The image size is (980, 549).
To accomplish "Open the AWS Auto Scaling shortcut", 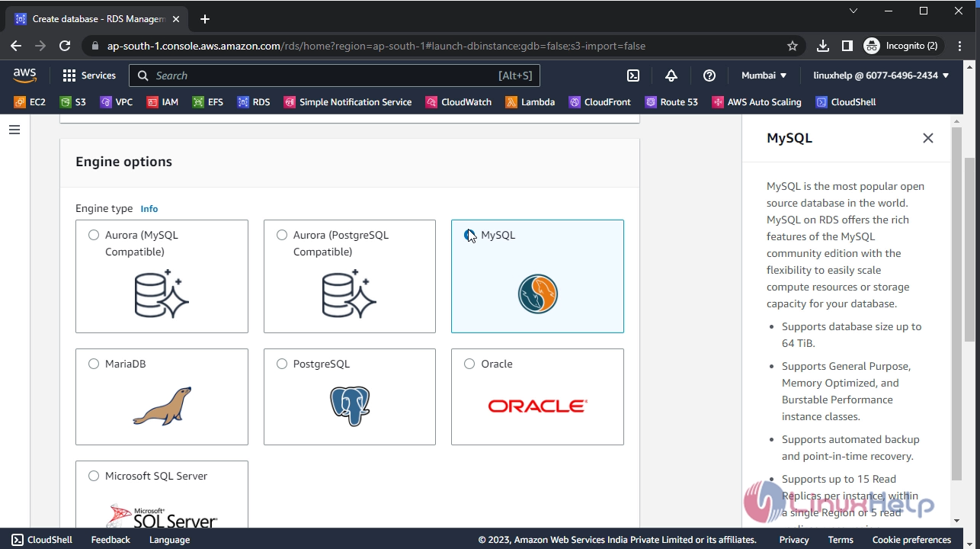I will tap(757, 102).
